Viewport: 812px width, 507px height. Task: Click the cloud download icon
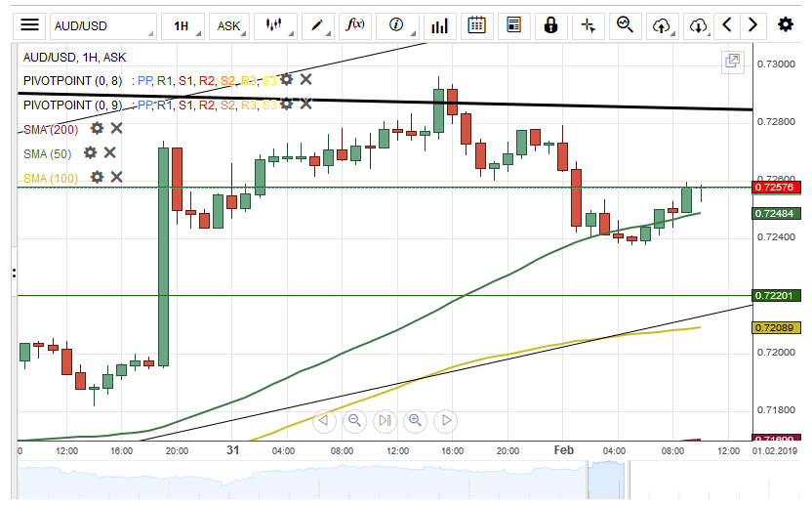point(699,25)
